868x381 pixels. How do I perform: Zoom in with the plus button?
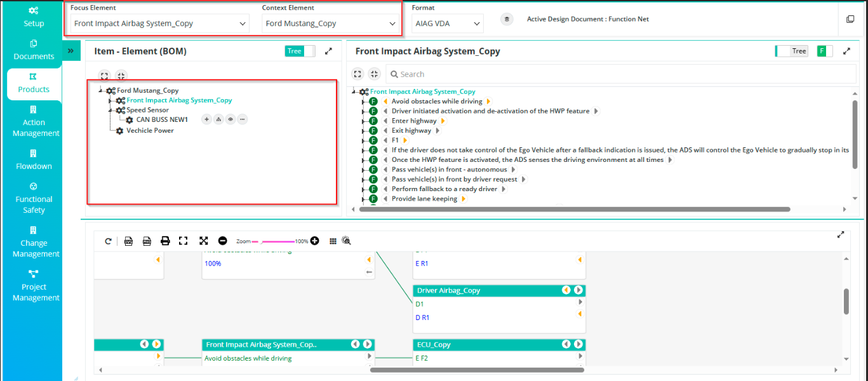point(315,241)
